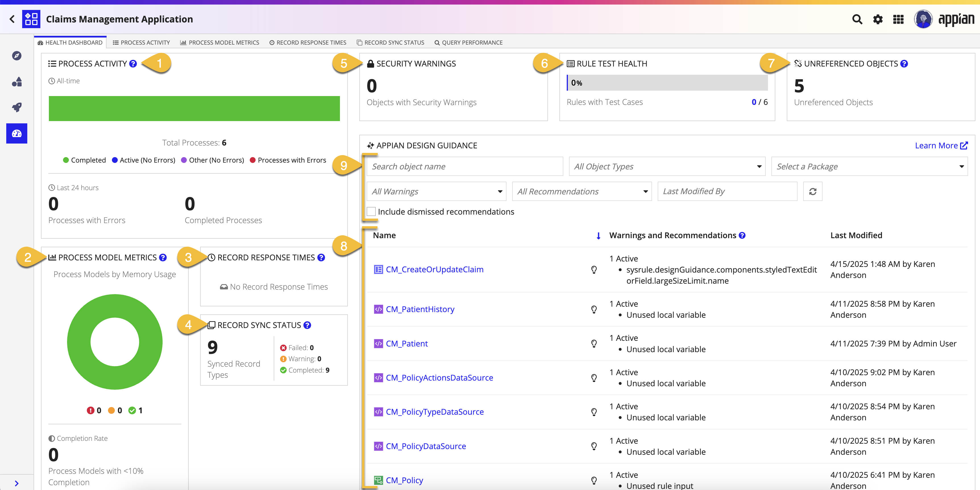Open the All Warnings dropdown
The height and width of the screenshot is (490, 980).
(436, 191)
